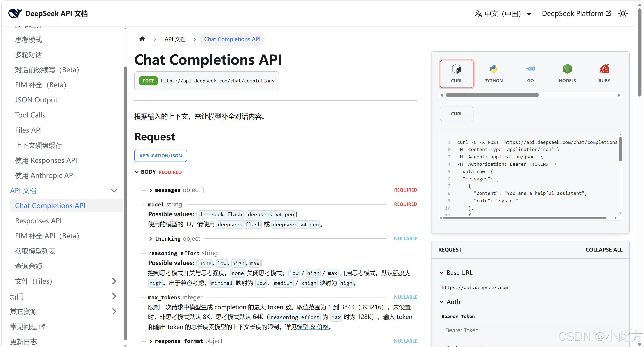Expand the thinking object parameter
Screen dimensions: 644x347
[150, 239]
